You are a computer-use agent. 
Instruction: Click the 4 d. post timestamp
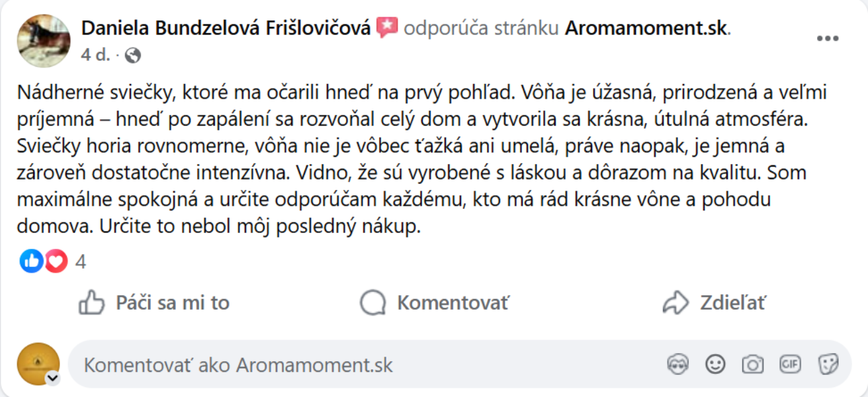95,55
